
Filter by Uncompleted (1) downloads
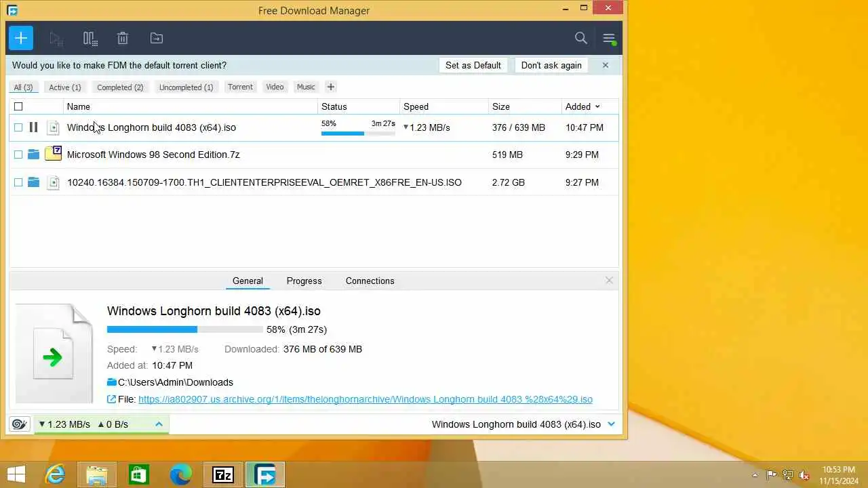[x=186, y=87]
